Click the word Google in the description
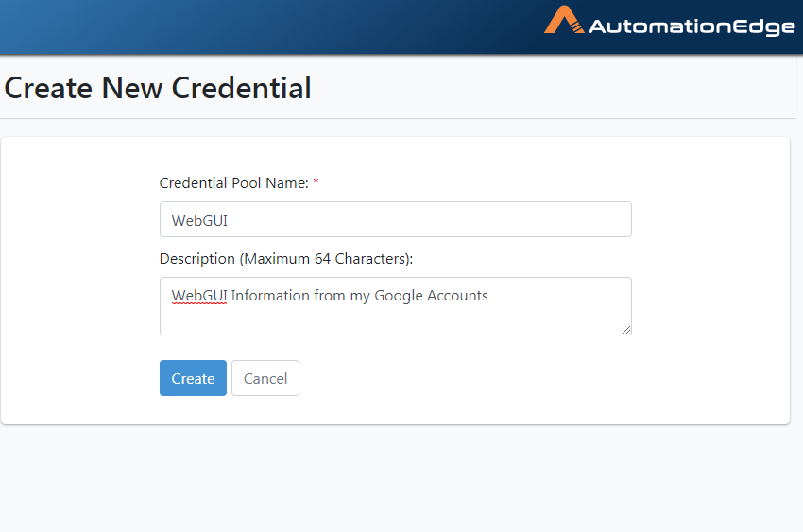 coord(399,296)
